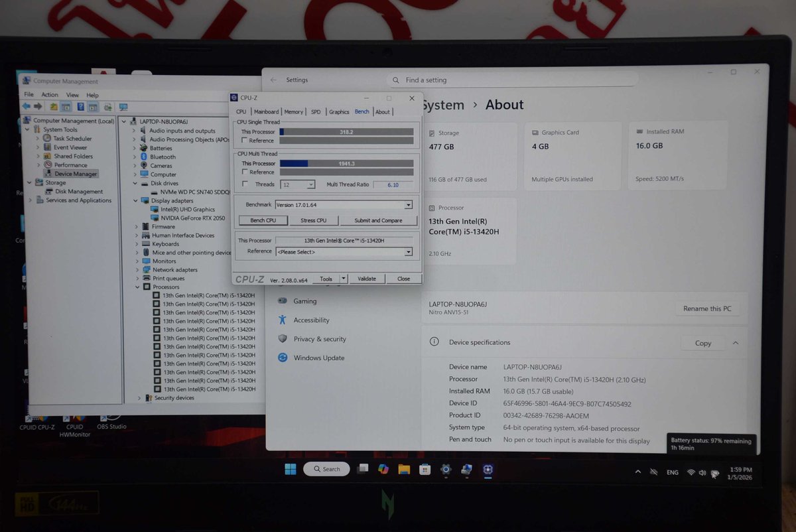Open Microsoft Store from the taskbar
The width and height of the screenshot is (796, 532).
coord(425,469)
